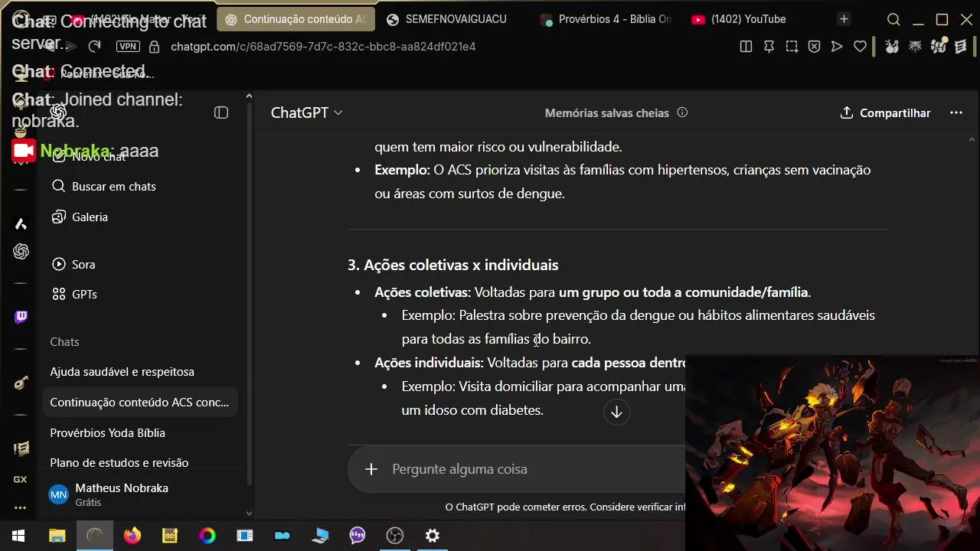This screenshot has width=980, height=551.
Task: Toggle the VPN badge
Action: (x=128, y=47)
